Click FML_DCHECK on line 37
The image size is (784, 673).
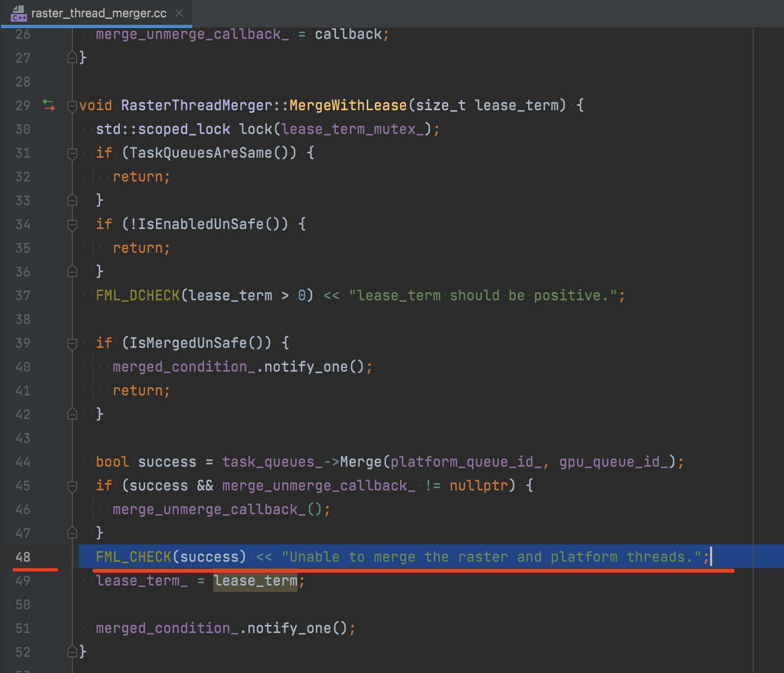[138, 295]
